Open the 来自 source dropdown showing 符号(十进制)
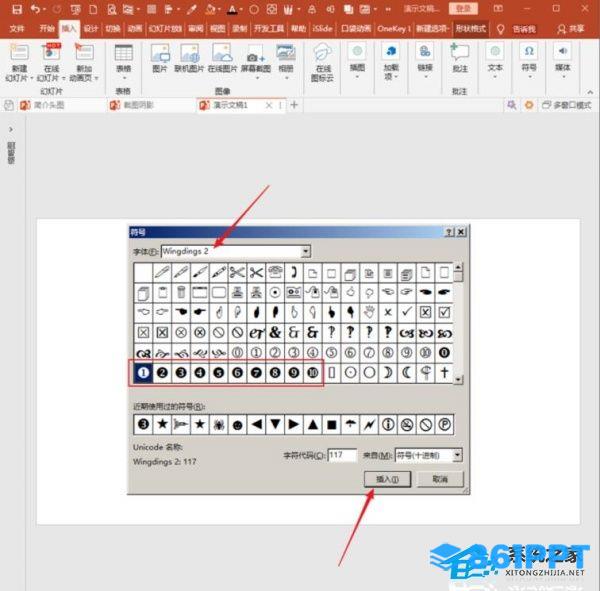Screen dimensions: 600x591 457,455
